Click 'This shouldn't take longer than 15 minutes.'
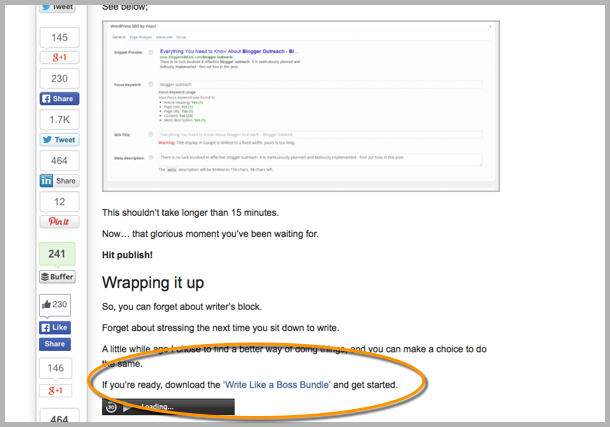This screenshot has height=427, width=610. click(190, 213)
